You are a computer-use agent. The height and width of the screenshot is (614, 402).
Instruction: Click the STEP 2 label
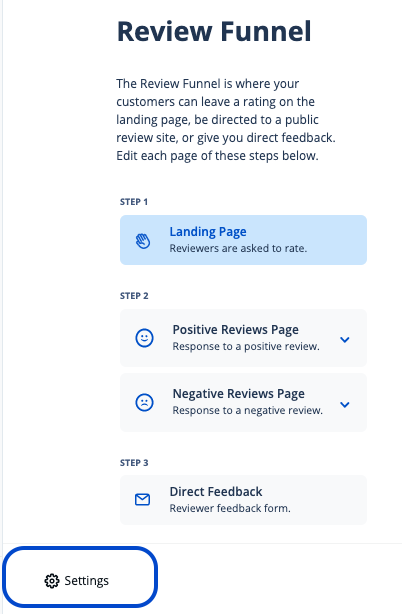[134, 296]
